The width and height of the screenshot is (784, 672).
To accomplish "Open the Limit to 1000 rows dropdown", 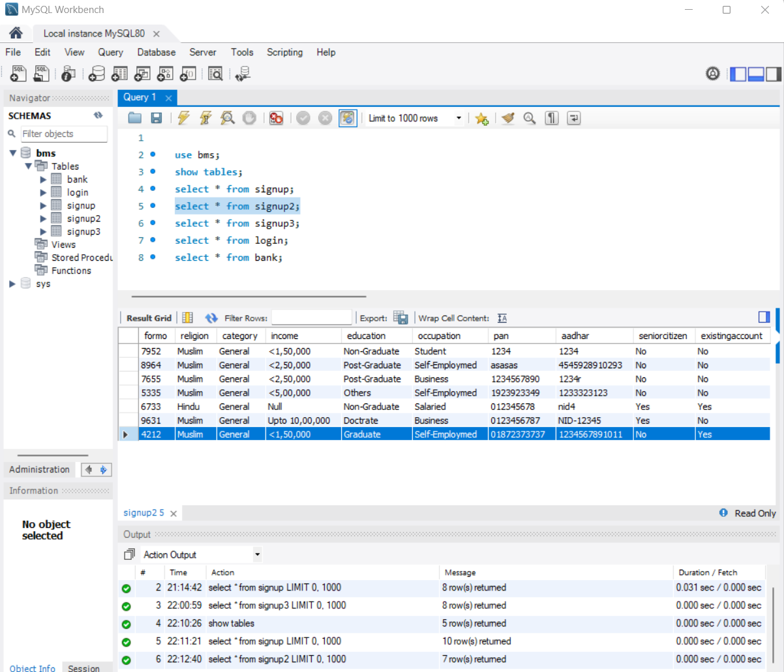I will point(460,118).
